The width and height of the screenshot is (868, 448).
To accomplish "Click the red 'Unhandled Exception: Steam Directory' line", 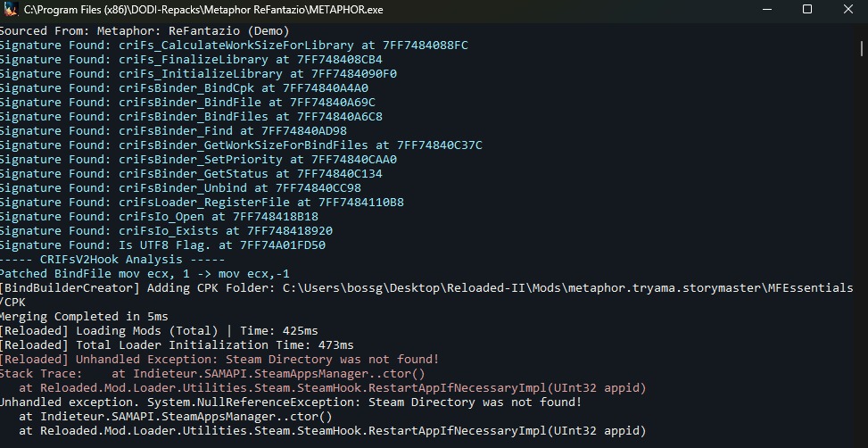I will (x=219, y=360).
